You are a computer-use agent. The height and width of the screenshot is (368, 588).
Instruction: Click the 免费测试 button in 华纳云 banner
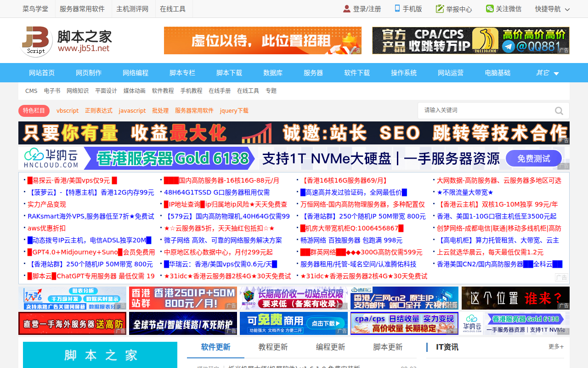(534, 159)
